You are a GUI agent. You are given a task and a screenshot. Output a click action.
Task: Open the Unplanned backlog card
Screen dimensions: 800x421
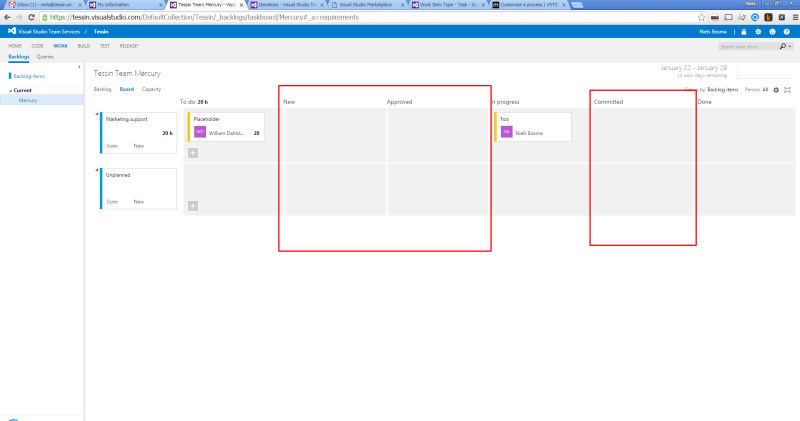[138, 189]
